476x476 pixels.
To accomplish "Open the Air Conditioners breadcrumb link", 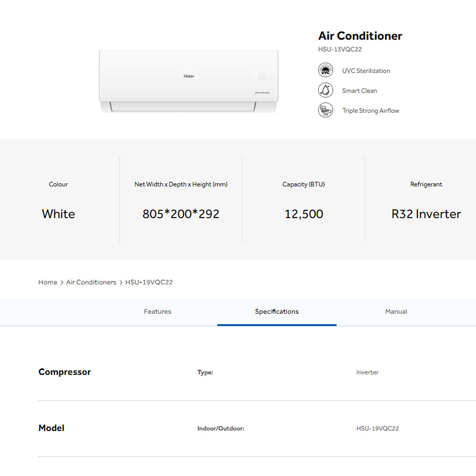I will 91,282.
